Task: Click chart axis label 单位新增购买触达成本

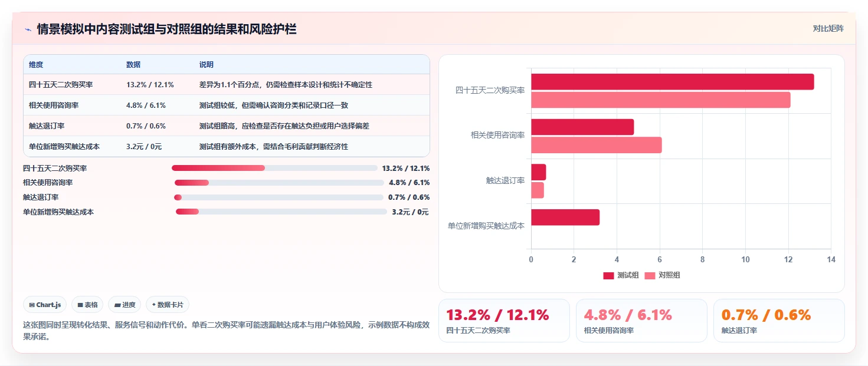Action: click(x=486, y=226)
